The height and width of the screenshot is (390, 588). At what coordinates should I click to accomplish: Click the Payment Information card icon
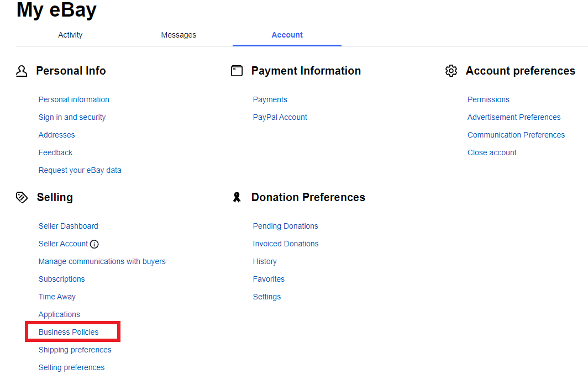click(x=237, y=71)
